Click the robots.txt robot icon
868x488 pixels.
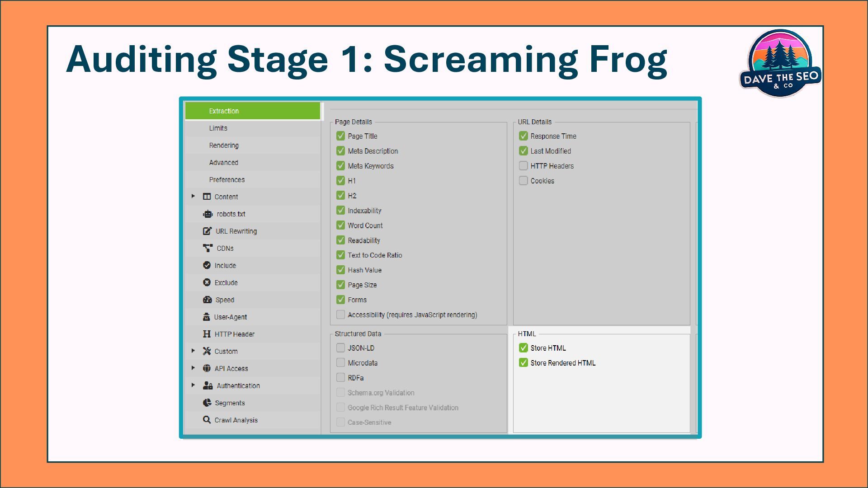[208, 214]
